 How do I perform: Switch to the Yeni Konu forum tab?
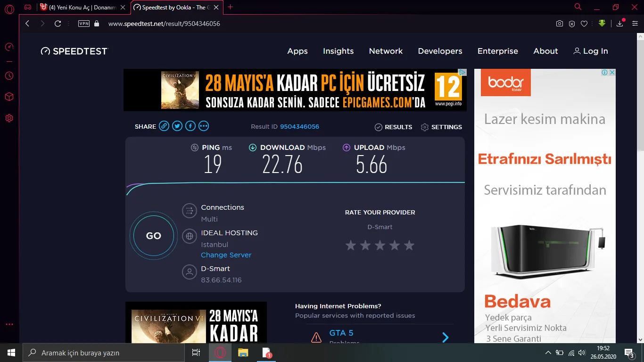point(80,8)
